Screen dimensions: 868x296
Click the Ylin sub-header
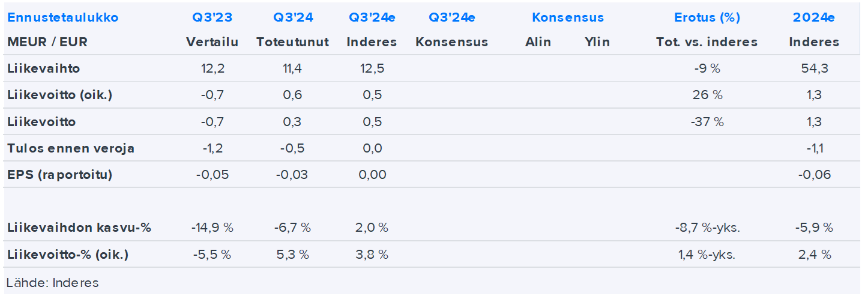click(597, 42)
